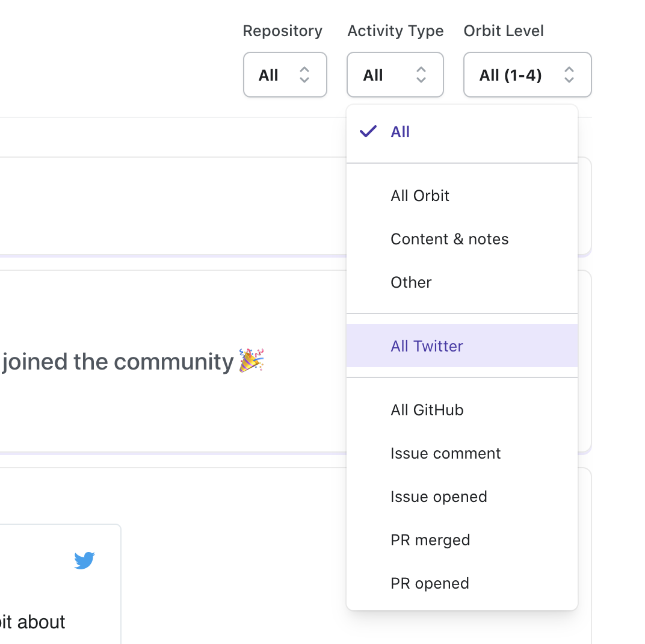The image size is (645, 644).
Task: Choose All GitHub activity filter
Action: [462, 410]
